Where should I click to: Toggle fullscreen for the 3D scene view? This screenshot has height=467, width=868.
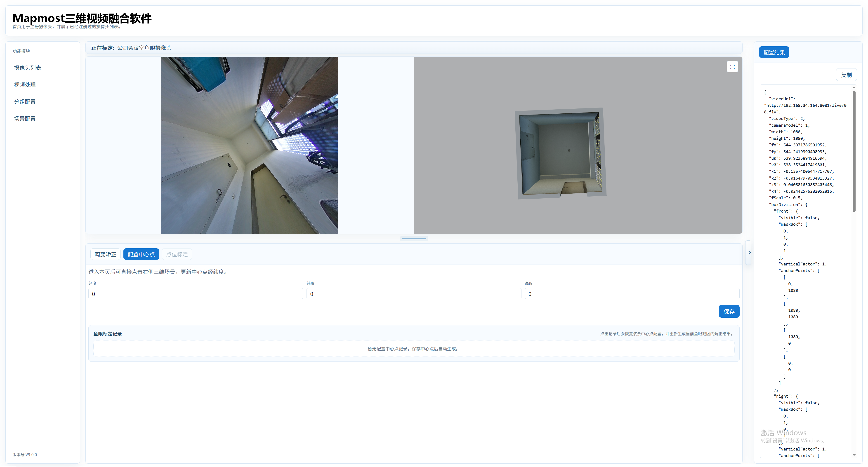click(732, 67)
